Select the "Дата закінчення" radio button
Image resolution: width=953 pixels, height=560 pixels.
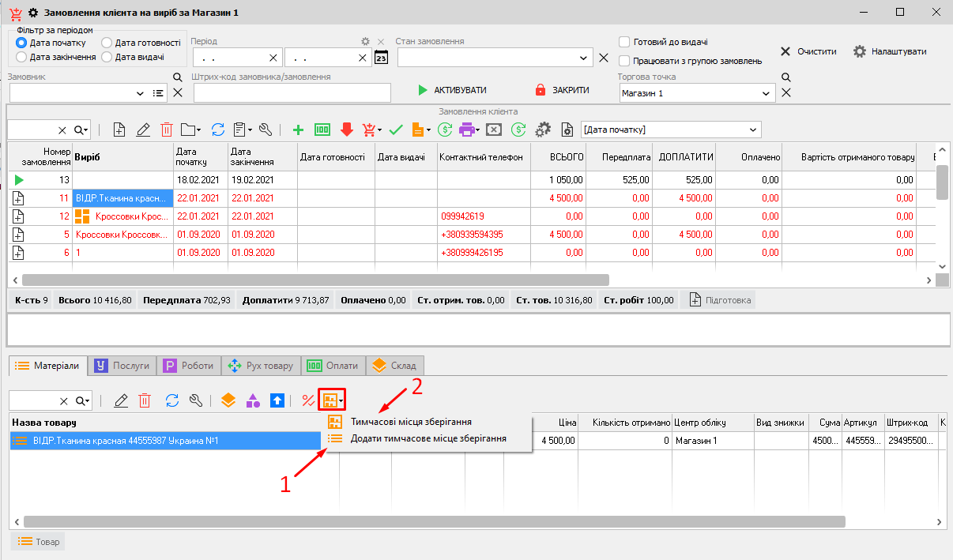[21, 57]
